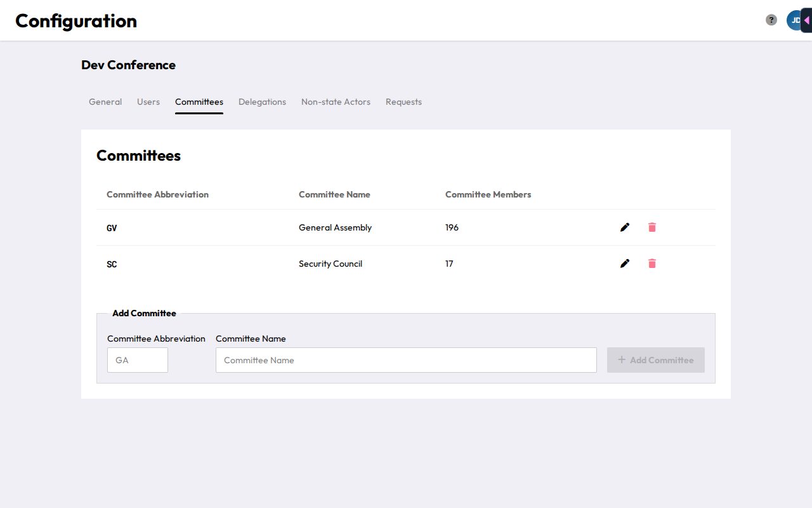Select the Security Council name cell
Image resolution: width=812 pixels, height=508 pixels.
(331, 264)
